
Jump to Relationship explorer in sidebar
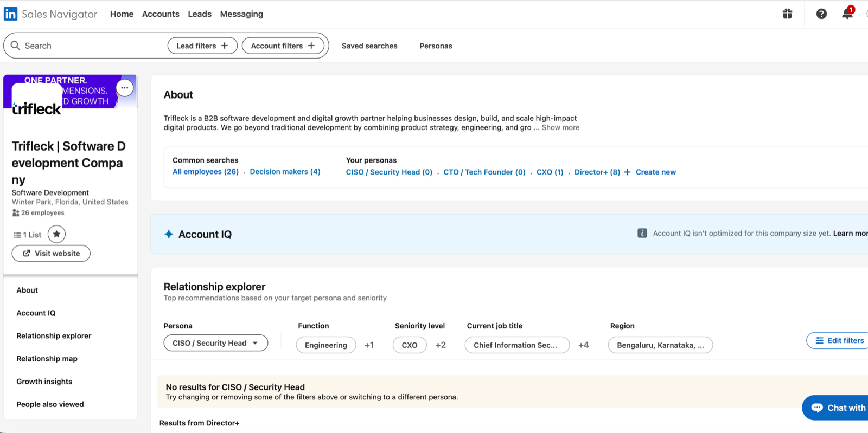[54, 335]
